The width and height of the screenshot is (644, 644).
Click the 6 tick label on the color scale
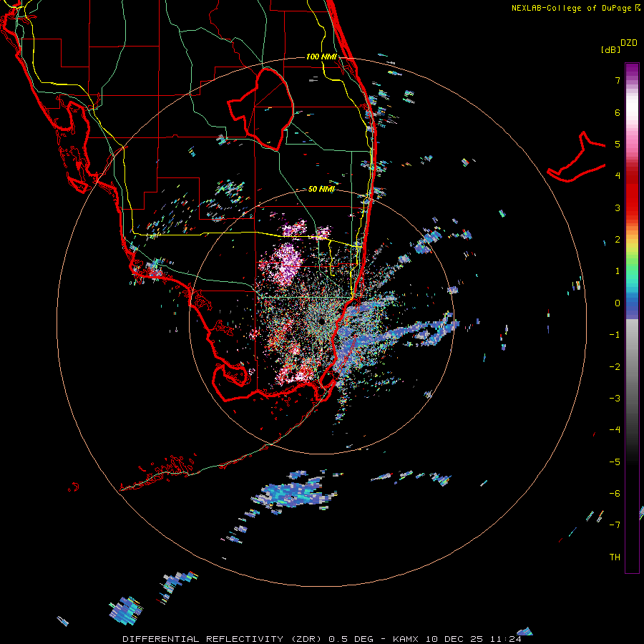(x=618, y=112)
